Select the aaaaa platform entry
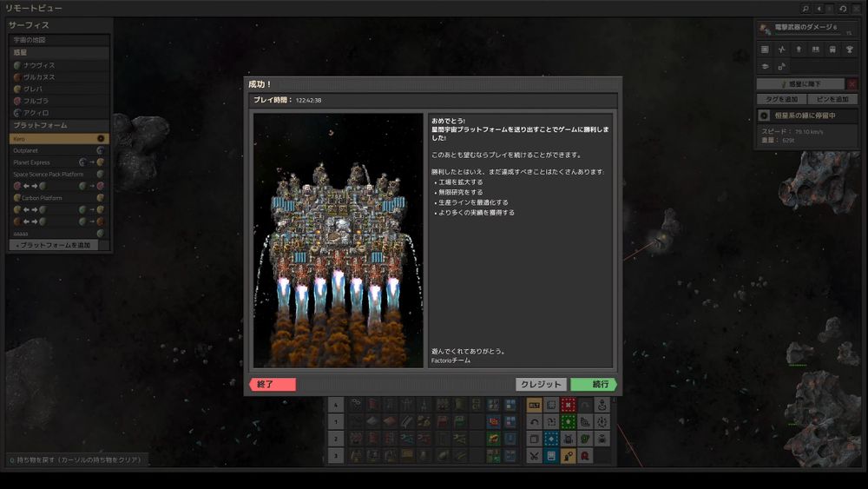This screenshot has width=868, height=489. pos(59,234)
